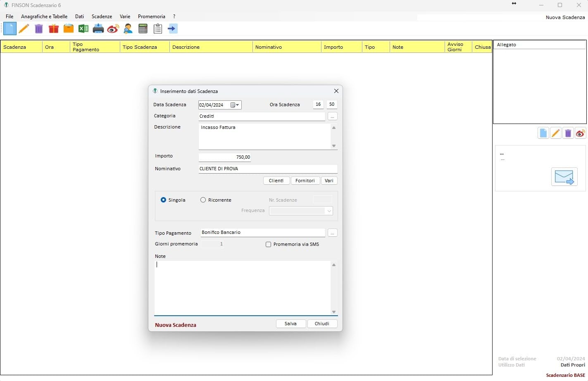588x381 pixels.
Task: Delete attachment with trash icon under Allegato
Action: pyautogui.click(x=568, y=133)
